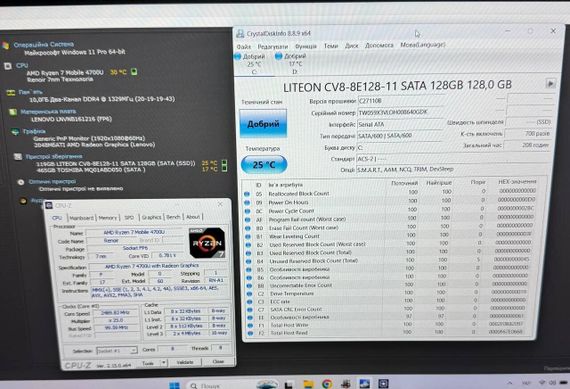
Task: Select the CPU tab in CPU-Z
Action: (57, 218)
